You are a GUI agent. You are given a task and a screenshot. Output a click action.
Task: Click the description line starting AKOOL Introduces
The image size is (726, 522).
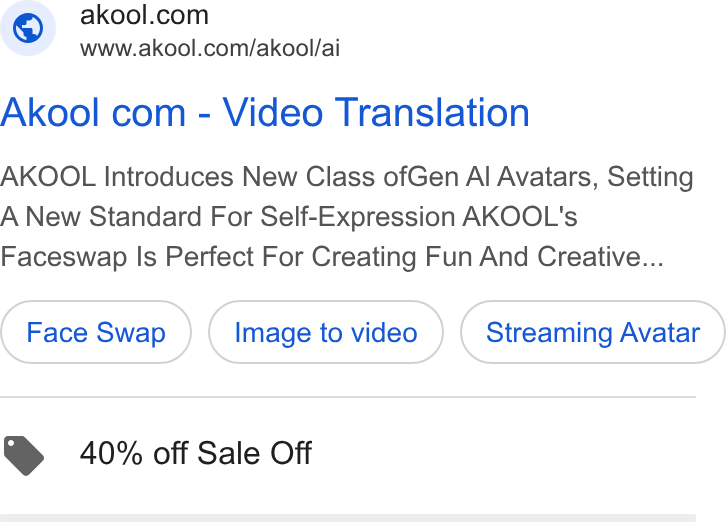pyautogui.click(x=347, y=177)
